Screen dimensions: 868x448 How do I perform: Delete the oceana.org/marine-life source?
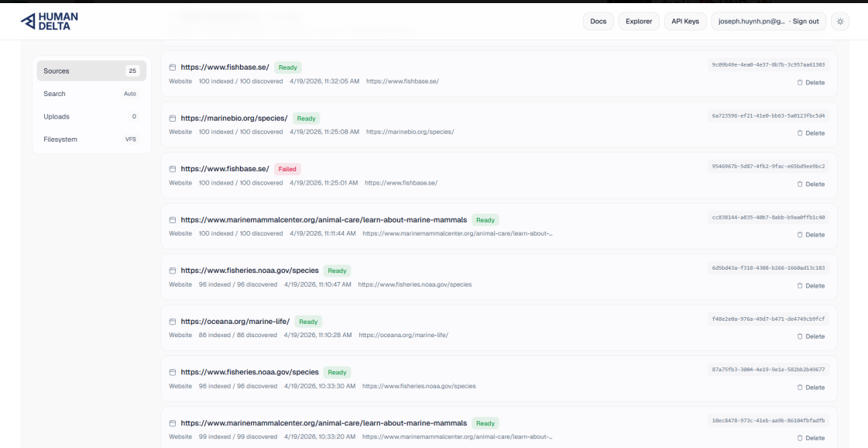(x=811, y=336)
